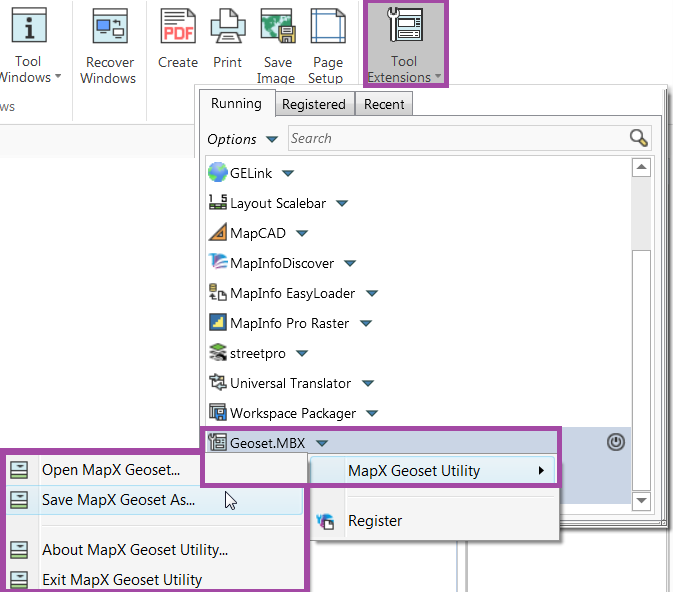Viewport: 673px width, 592px height.
Task: Click the Workspace Packager entry name
Action: (x=293, y=413)
